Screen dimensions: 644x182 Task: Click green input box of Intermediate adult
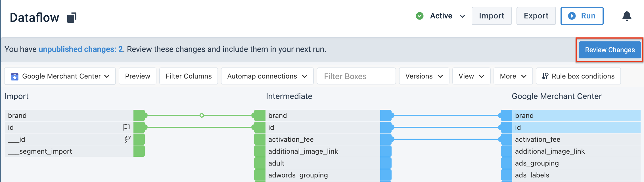point(260,163)
